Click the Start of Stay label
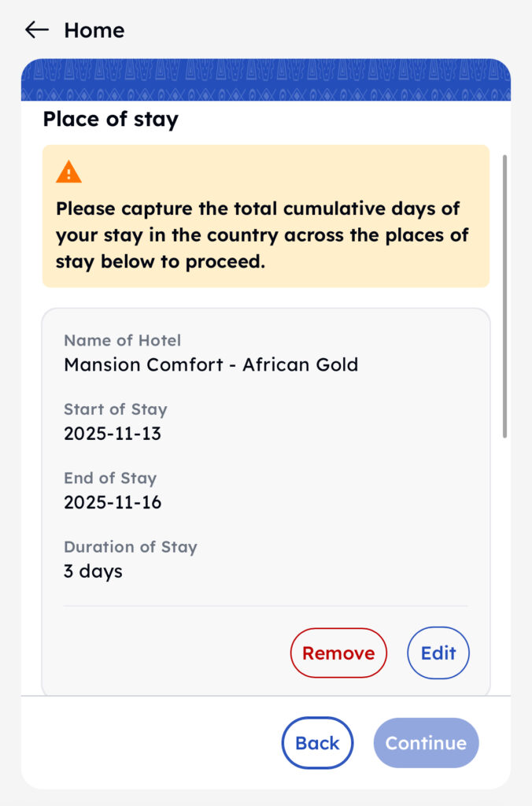 (115, 409)
